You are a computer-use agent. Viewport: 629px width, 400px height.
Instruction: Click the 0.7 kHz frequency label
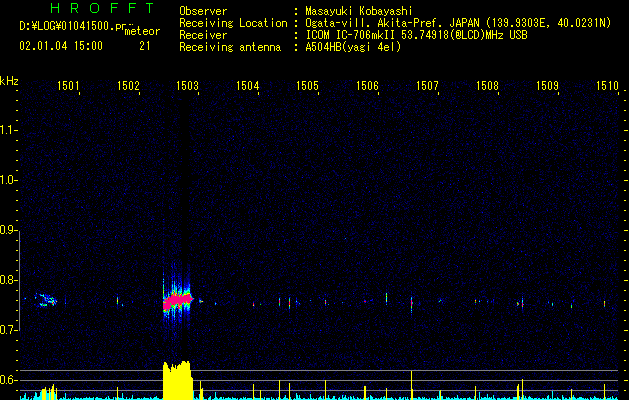[9, 330]
